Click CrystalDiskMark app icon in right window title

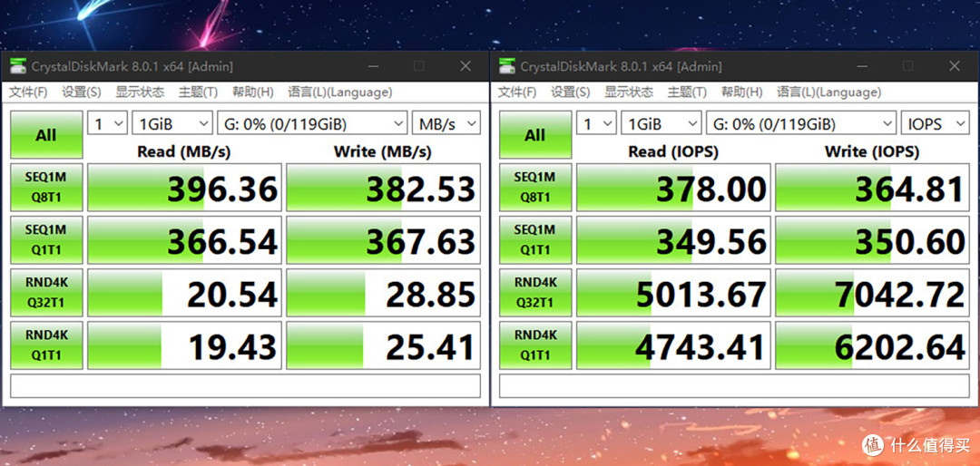(507, 65)
